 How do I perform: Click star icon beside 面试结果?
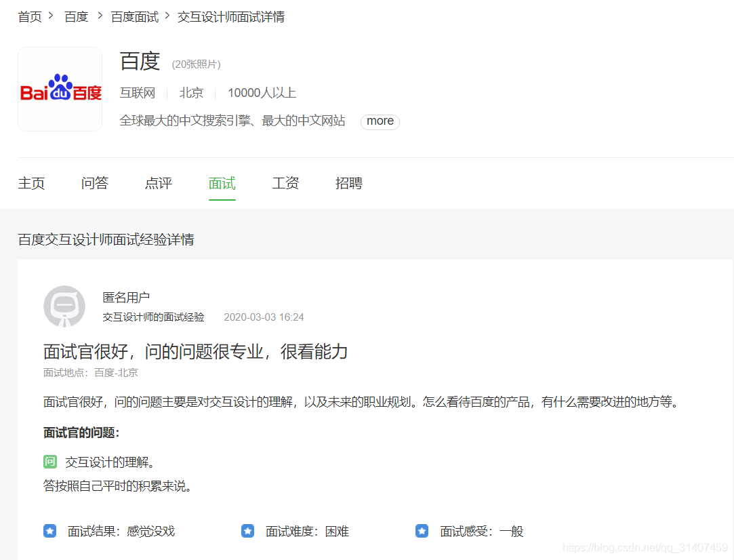[x=50, y=531]
